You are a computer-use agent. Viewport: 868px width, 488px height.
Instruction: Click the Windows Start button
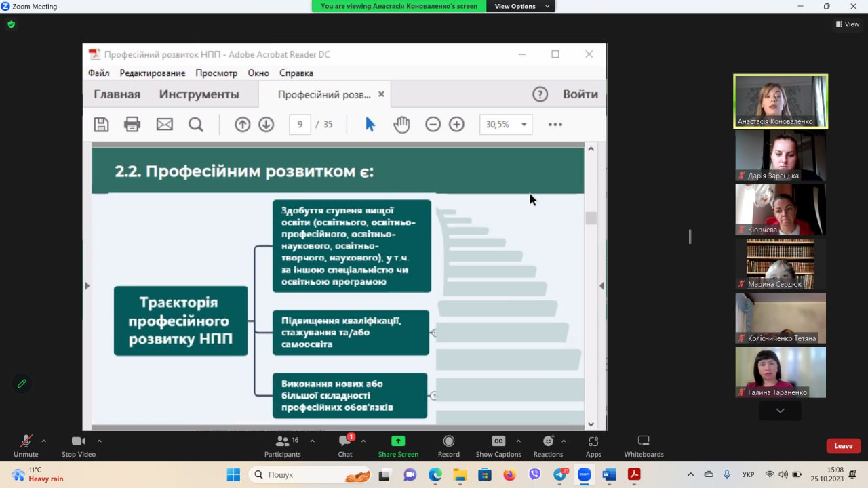point(233,474)
